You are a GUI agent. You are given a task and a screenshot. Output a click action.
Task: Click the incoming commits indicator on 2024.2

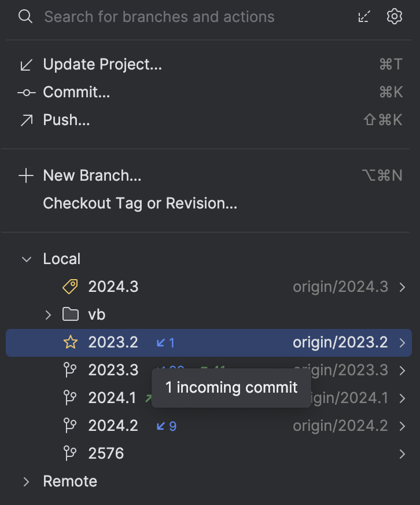[166, 426]
